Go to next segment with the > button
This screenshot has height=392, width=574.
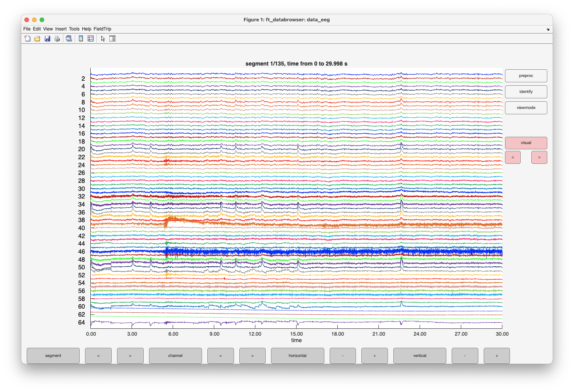point(130,356)
